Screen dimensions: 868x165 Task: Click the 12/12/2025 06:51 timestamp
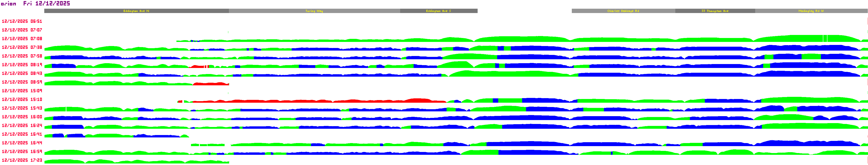(22, 21)
